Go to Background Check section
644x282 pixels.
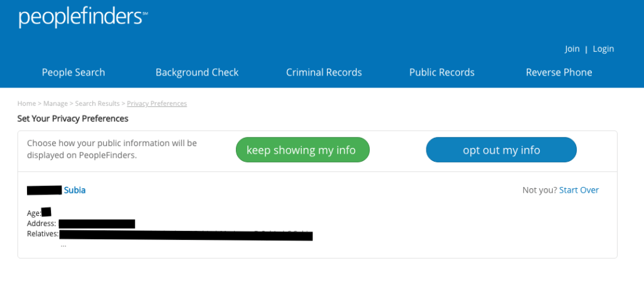tap(197, 72)
